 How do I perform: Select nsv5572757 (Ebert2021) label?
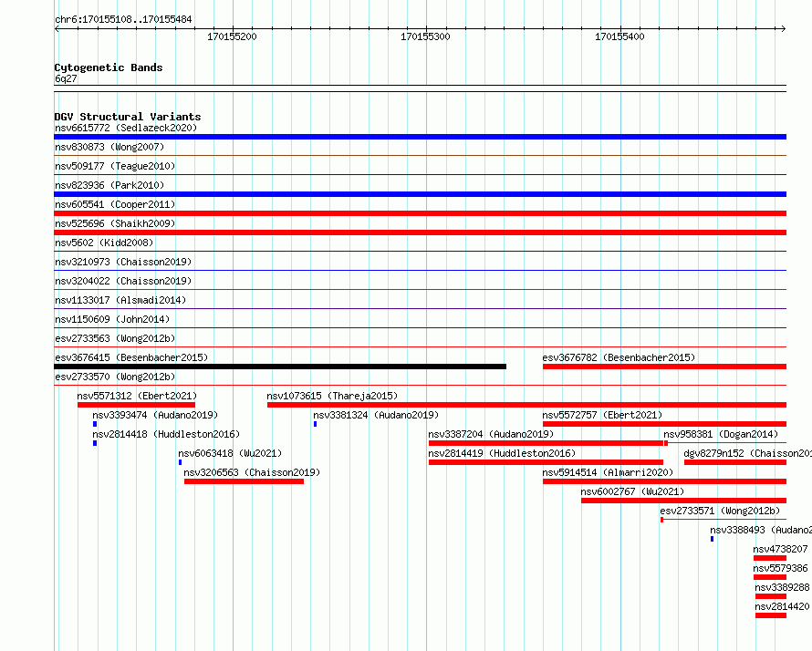click(x=602, y=415)
